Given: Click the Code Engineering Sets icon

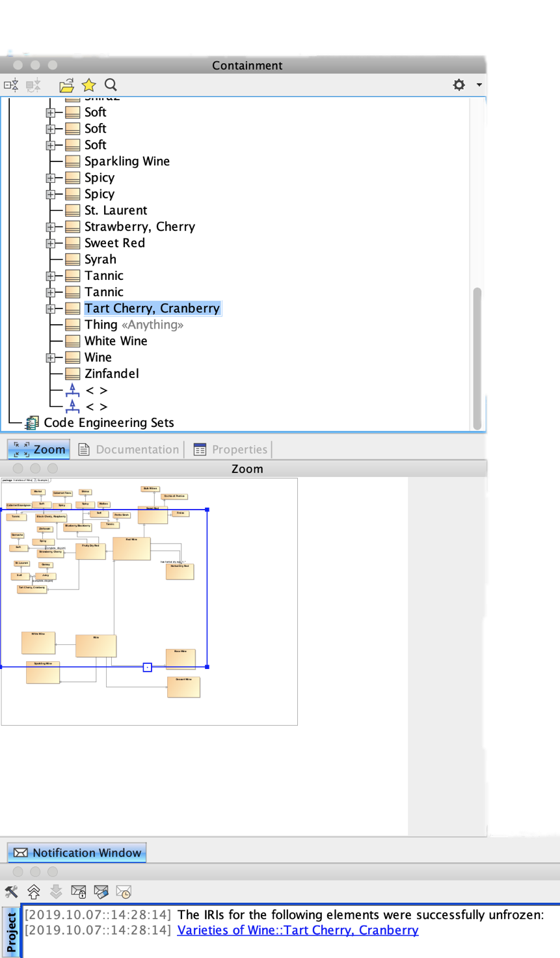Looking at the screenshot, I should [32, 423].
